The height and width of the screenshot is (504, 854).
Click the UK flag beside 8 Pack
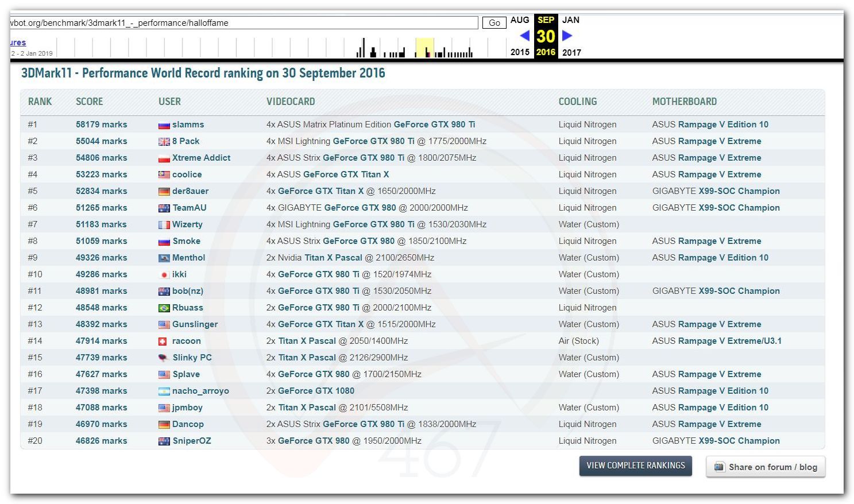coord(164,142)
